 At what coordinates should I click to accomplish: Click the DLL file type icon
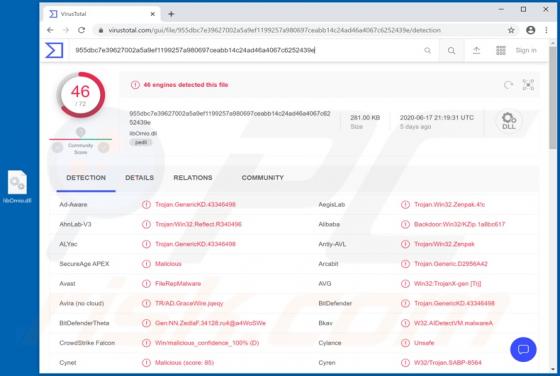coord(509,121)
